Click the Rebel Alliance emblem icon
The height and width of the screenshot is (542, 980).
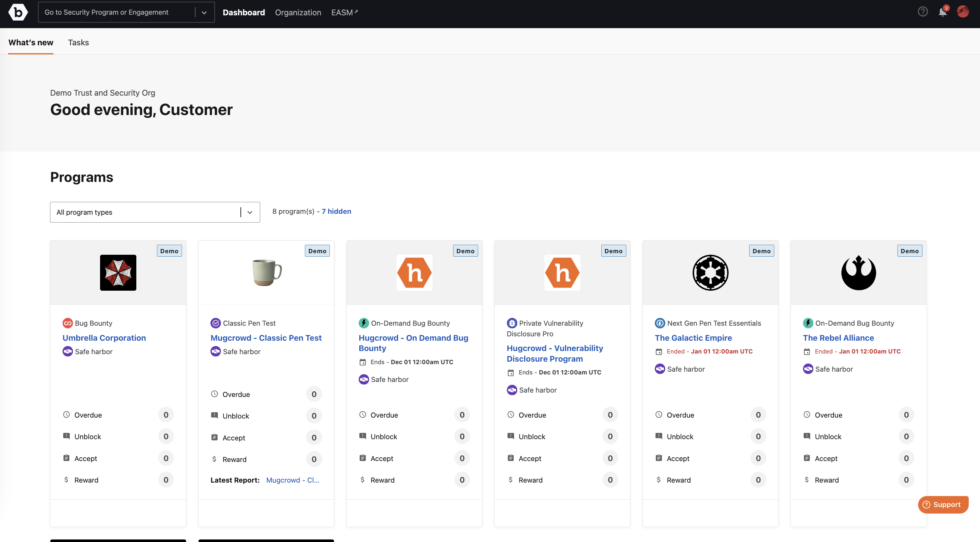[858, 272]
